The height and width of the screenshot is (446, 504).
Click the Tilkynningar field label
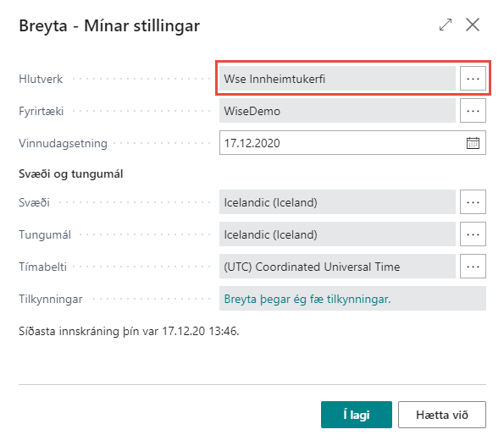point(51,299)
